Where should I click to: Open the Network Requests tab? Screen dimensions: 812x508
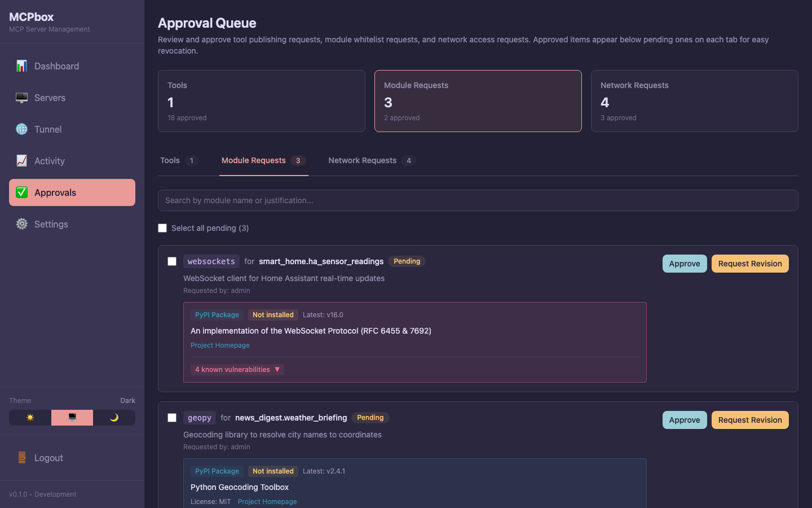pos(363,160)
